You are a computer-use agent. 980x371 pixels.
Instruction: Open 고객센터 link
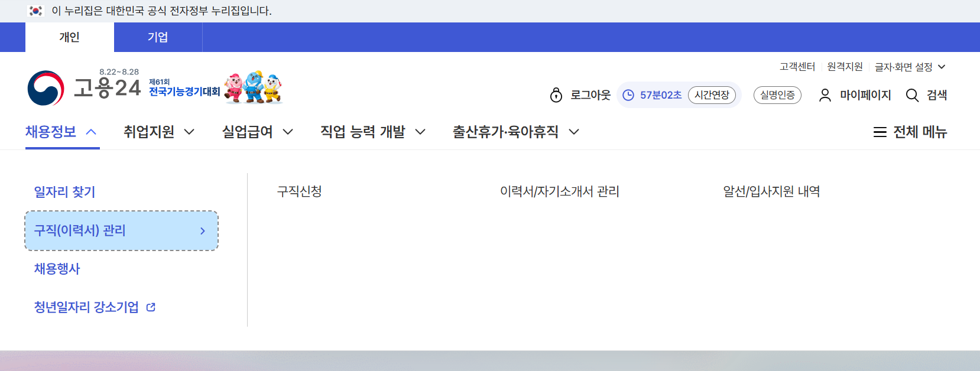797,67
